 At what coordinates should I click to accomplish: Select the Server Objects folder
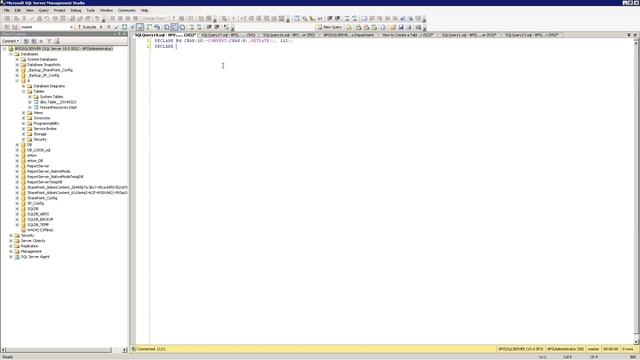tap(33, 241)
